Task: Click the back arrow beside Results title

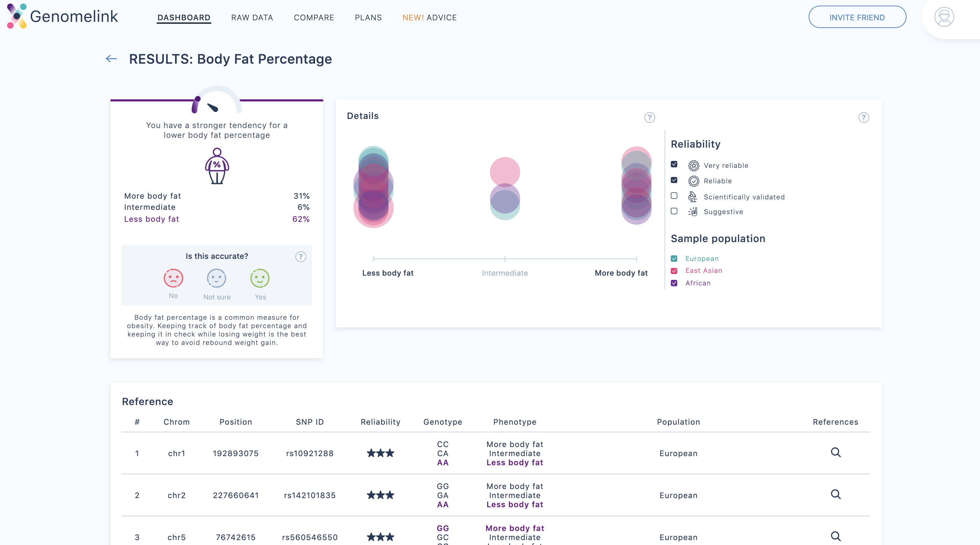Action: click(111, 59)
